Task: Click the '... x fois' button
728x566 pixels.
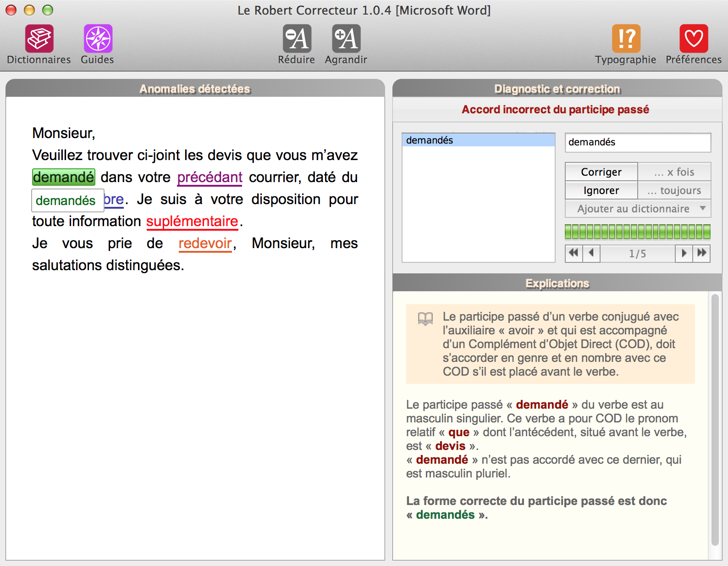Action: pos(674,172)
